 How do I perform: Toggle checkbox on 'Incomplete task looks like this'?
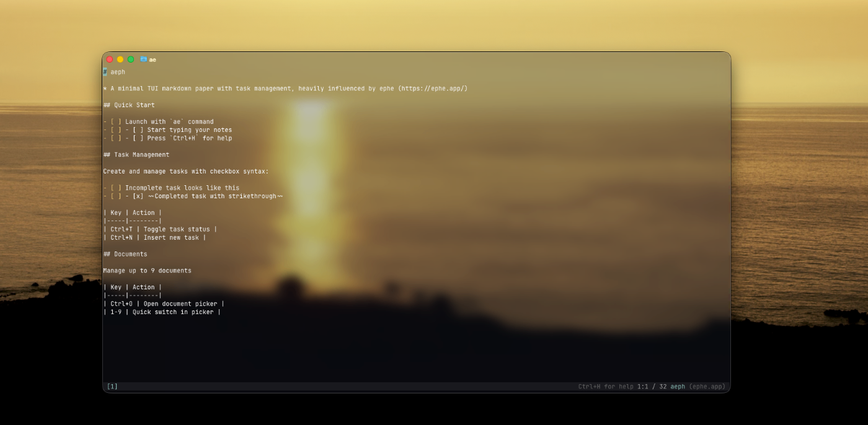point(116,188)
